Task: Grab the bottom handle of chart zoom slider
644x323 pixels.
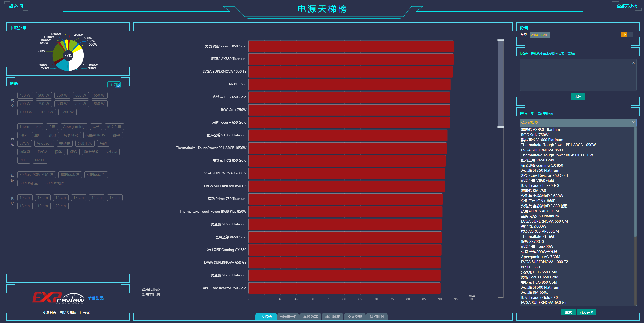Action: pyautogui.click(x=500, y=127)
